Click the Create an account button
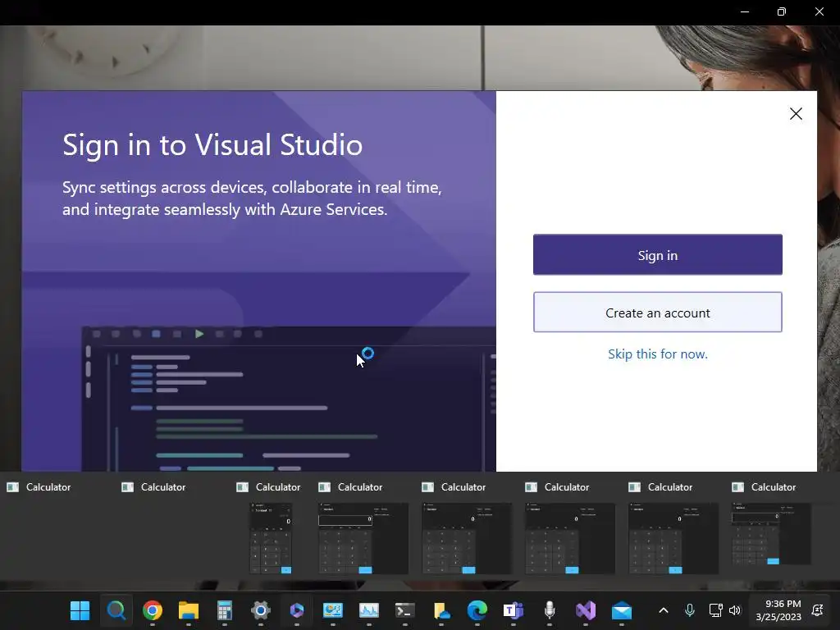840x630 pixels. 657,313
